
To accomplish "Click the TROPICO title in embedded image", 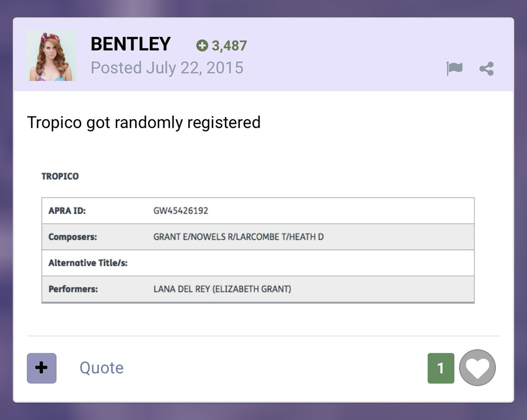I will (60, 176).
